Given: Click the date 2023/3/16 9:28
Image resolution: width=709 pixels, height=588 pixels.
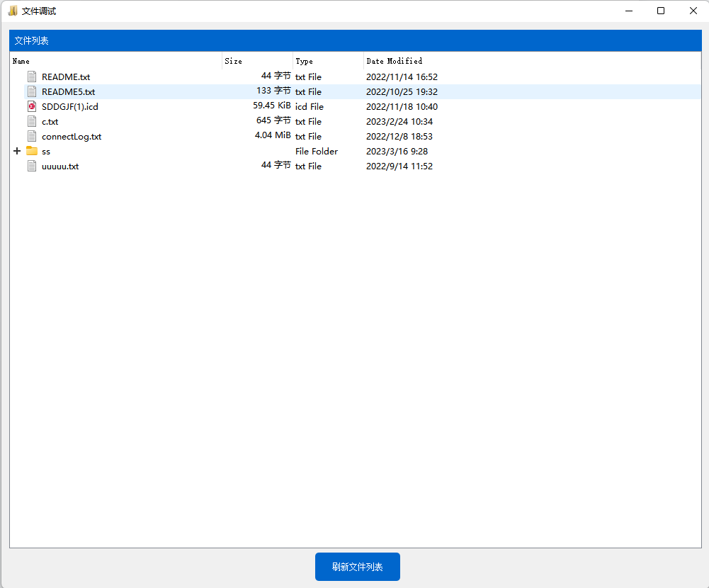Looking at the screenshot, I should coord(397,152).
